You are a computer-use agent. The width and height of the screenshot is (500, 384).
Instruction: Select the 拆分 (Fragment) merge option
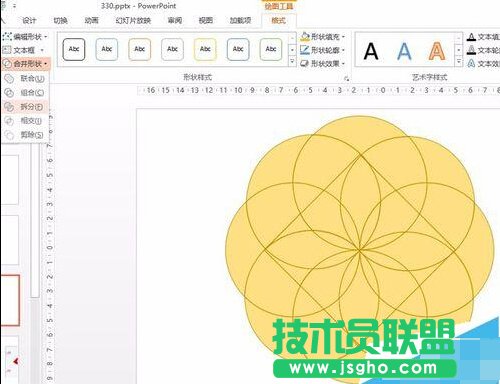coord(25,107)
